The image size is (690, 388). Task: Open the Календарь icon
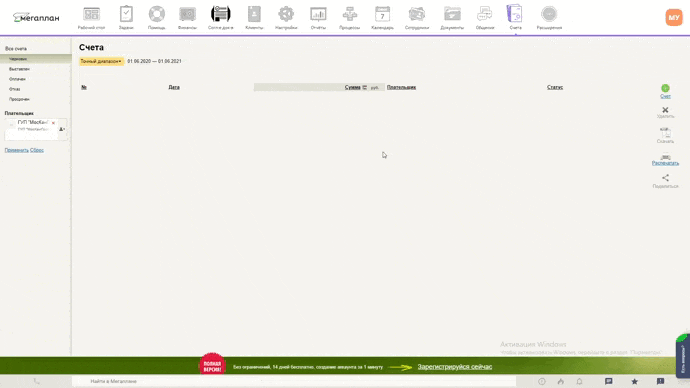point(382,14)
